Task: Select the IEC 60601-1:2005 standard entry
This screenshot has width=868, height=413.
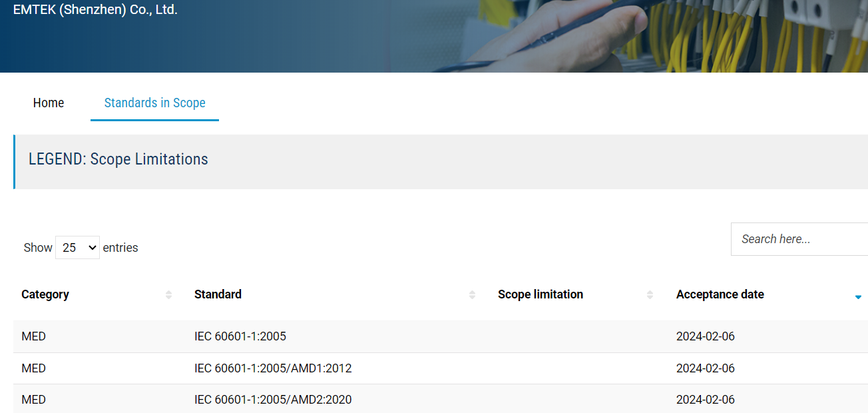Action: [x=240, y=336]
